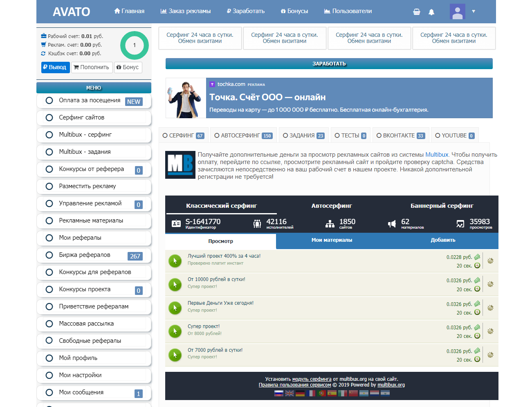532x407 pixels.
Task: Click green cursor icon beside 'От 8000 рублей!'
Action: pyautogui.click(x=175, y=331)
